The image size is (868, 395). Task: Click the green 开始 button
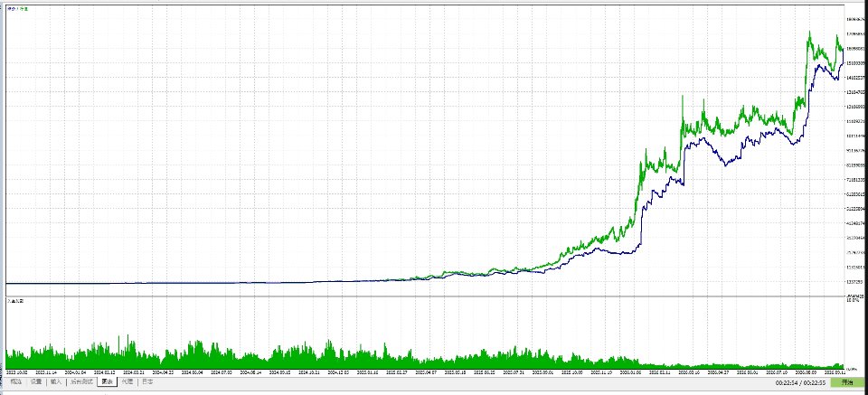[x=847, y=382]
